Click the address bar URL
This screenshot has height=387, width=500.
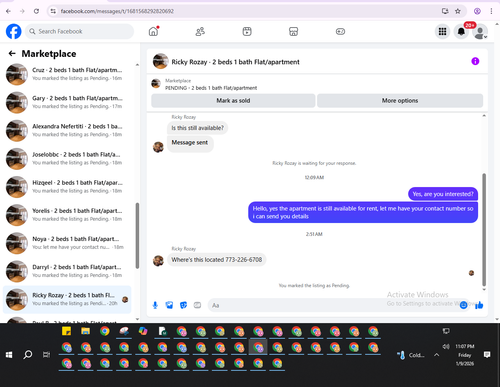pyautogui.click(x=117, y=11)
